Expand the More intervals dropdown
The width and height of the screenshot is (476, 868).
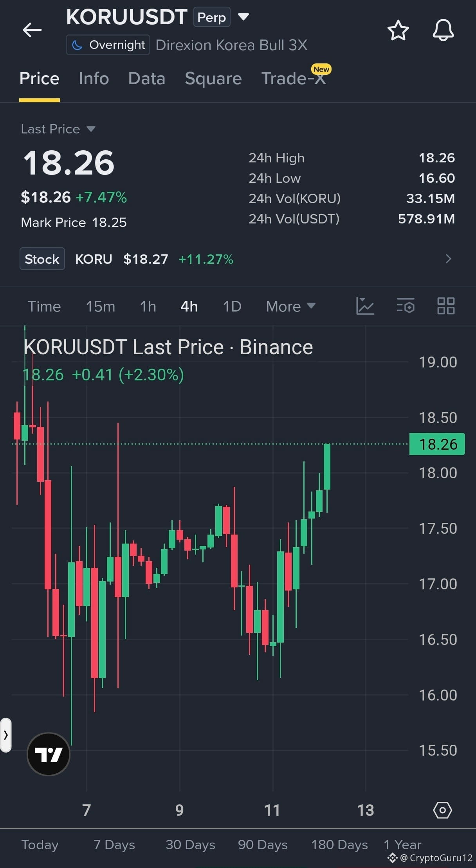290,306
